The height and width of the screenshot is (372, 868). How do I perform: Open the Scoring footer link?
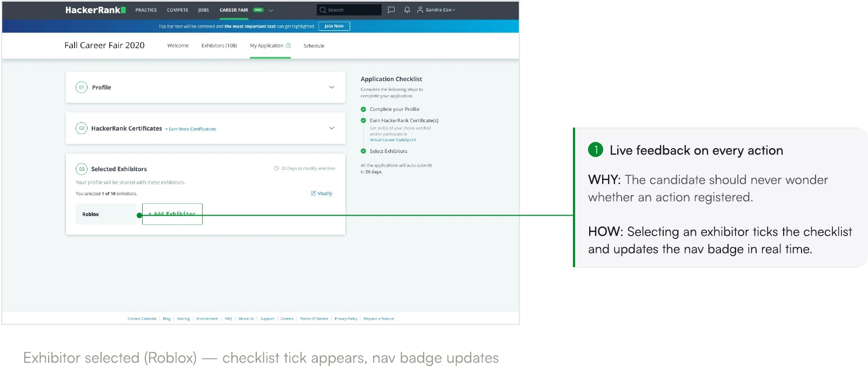tap(183, 318)
